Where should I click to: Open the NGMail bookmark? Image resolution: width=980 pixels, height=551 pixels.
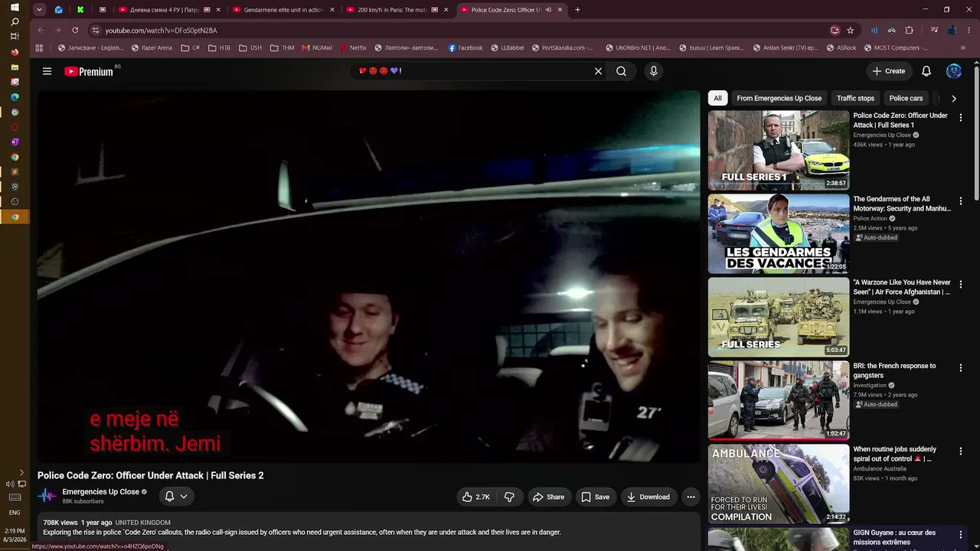coord(317,47)
